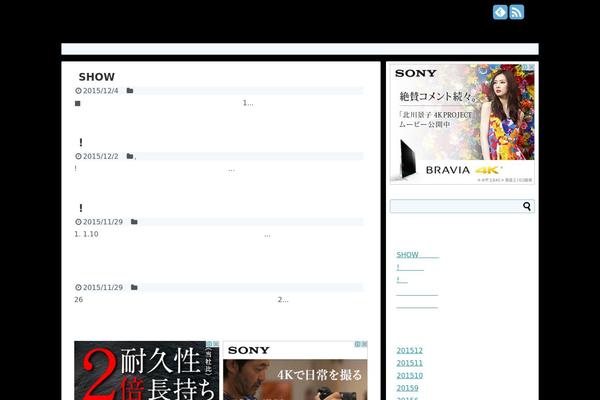Close the Sony 4Kで日常を撮る ad
This screenshot has width=600, height=400.
365,344
